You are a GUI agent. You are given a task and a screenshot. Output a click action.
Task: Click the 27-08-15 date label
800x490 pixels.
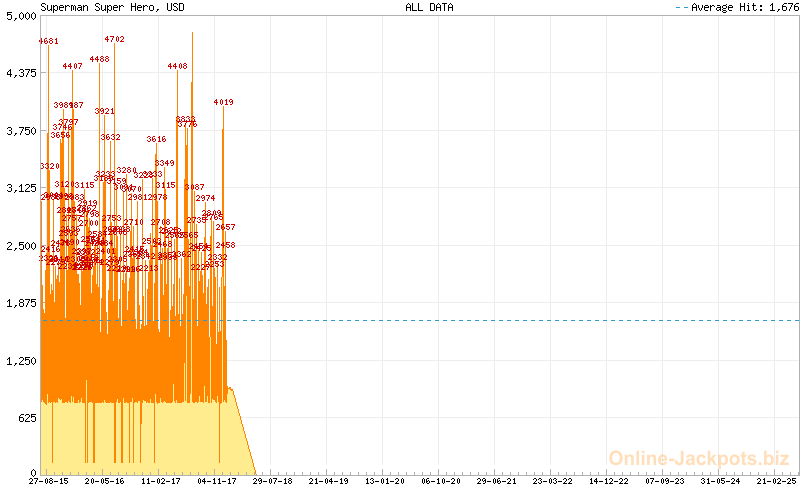tap(48, 481)
